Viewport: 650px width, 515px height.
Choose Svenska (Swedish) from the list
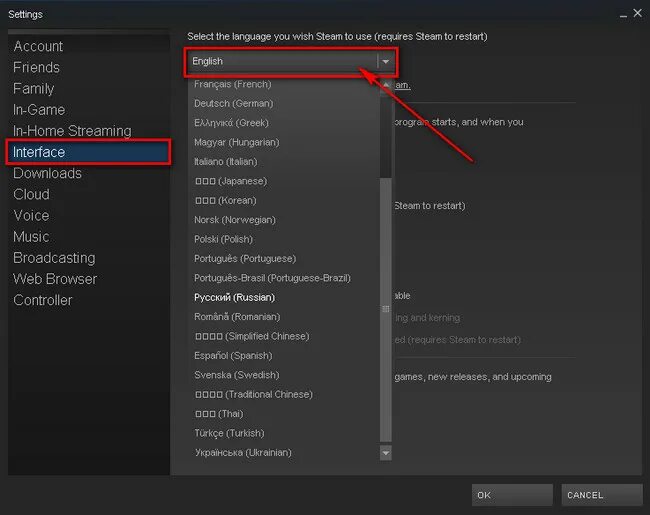(284, 375)
